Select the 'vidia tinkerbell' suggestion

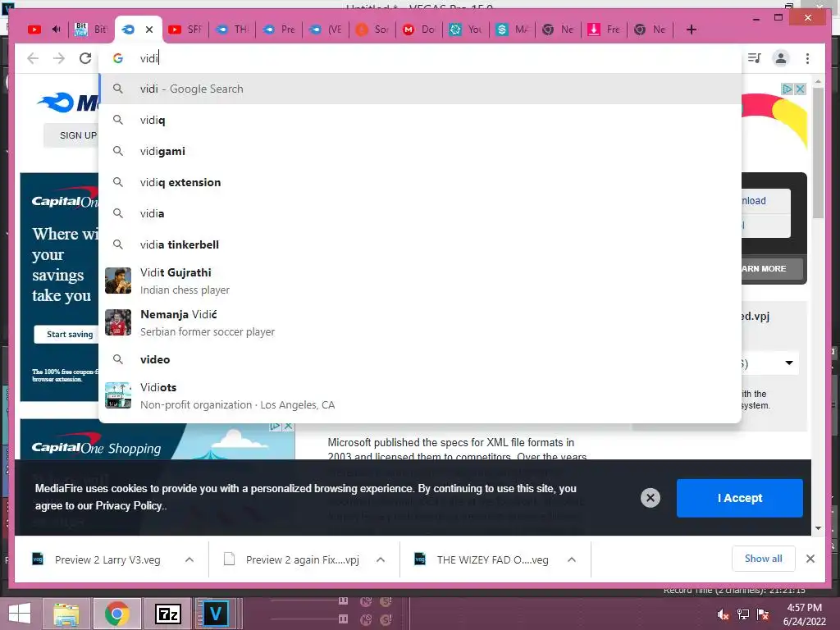tap(420, 244)
